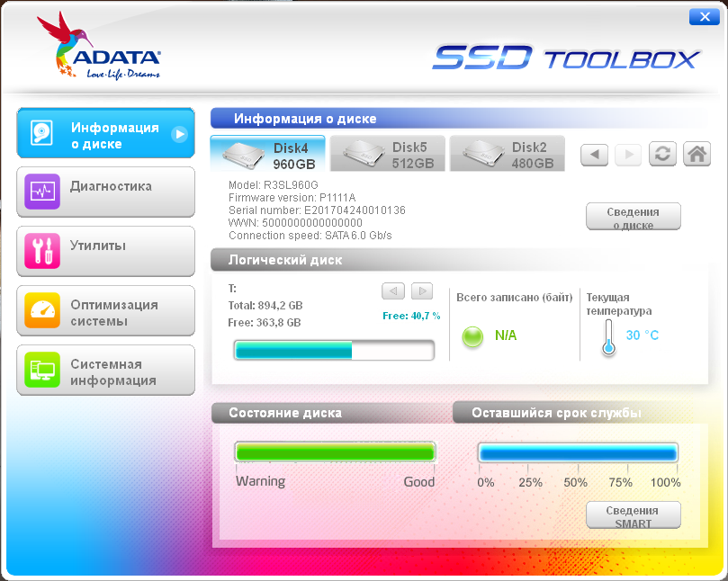728x581 pixels.
Task: Click the Total: 894,2 GB value
Action: coord(265,306)
